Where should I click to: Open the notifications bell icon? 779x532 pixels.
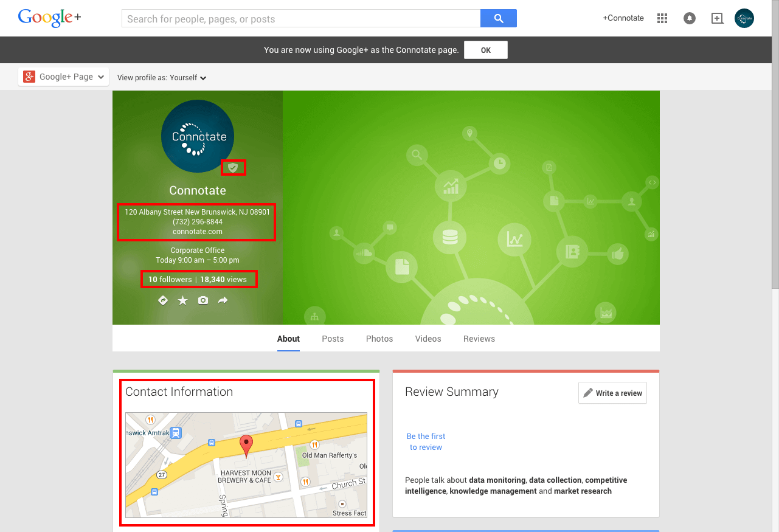pyautogui.click(x=690, y=18)
